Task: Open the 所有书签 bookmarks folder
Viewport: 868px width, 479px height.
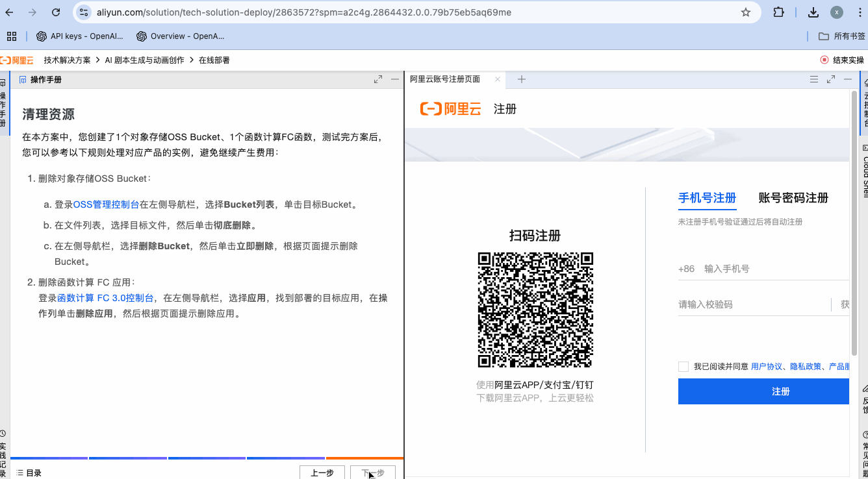Action: 842,36
